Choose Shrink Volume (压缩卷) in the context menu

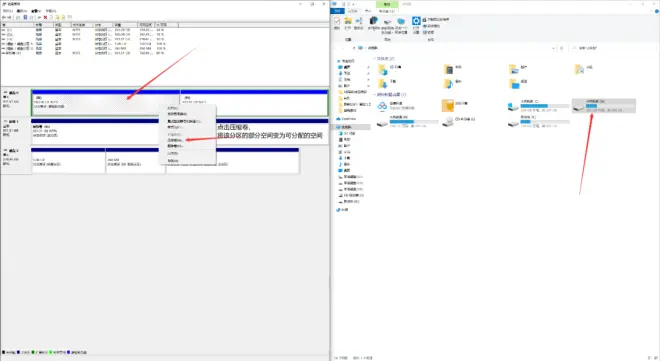click(175, 140)
